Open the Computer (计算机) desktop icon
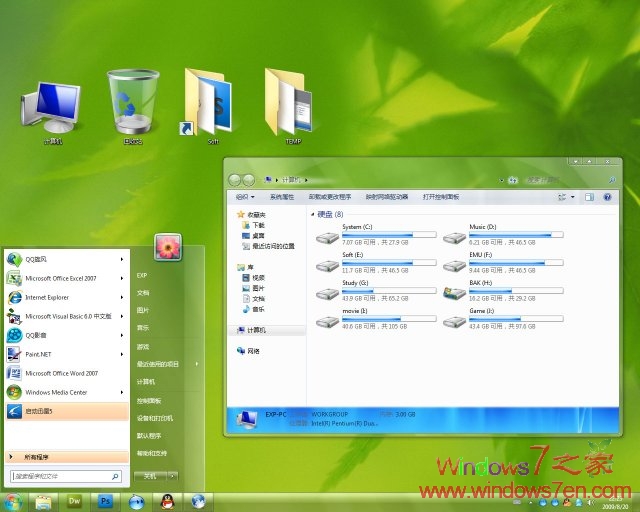640x512 pixels. [x=51, y=112]
